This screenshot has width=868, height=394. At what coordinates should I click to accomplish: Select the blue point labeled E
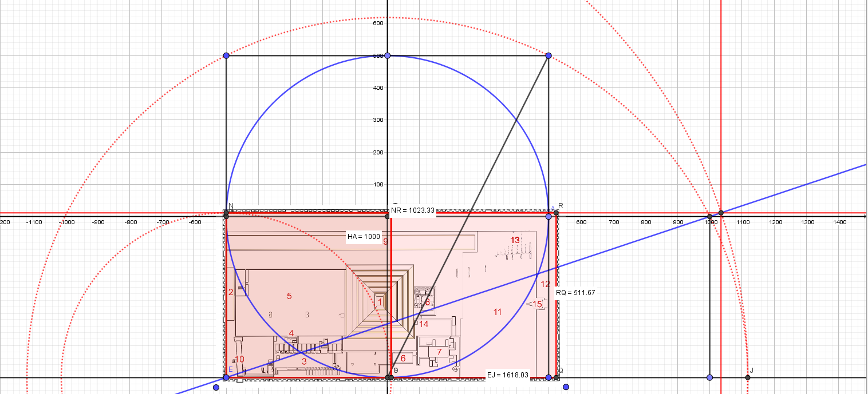click(226, 377)
